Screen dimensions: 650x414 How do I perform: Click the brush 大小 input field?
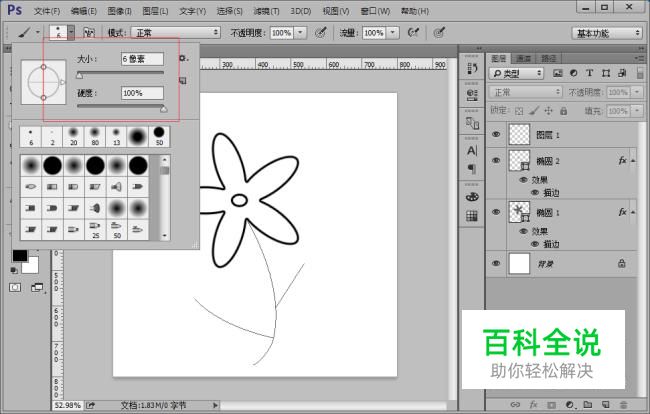coord(141,59)
